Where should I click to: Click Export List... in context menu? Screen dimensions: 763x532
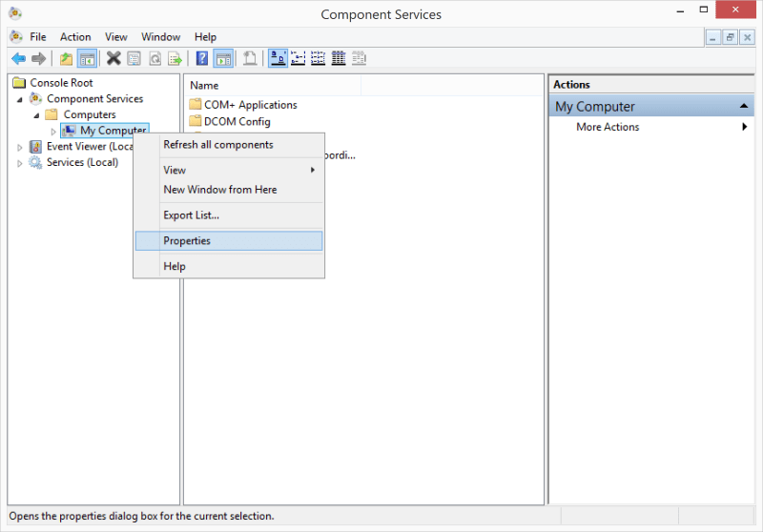191,215
